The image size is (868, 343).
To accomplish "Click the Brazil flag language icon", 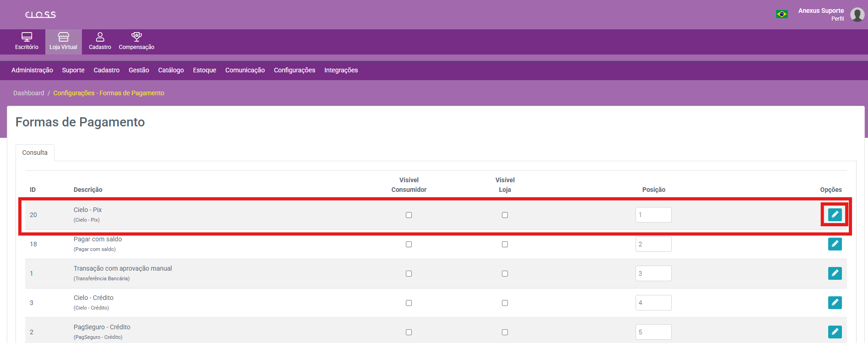I will [x=782, y=14].
